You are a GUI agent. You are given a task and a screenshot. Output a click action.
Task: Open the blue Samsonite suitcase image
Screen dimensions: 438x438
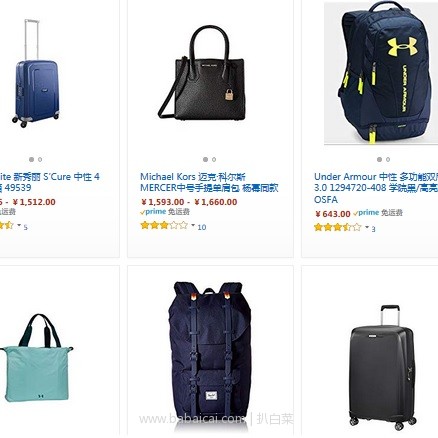(37, 73)
